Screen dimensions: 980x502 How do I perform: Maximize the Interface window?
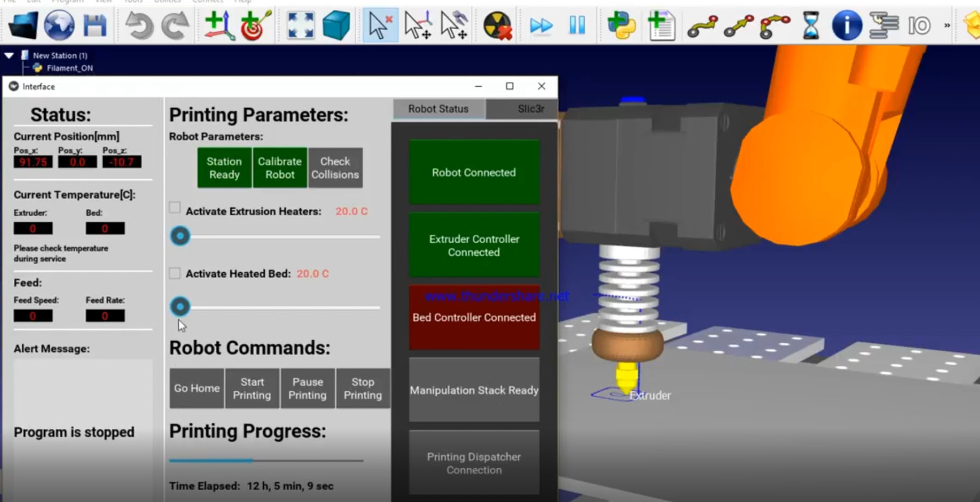[510, 86]
